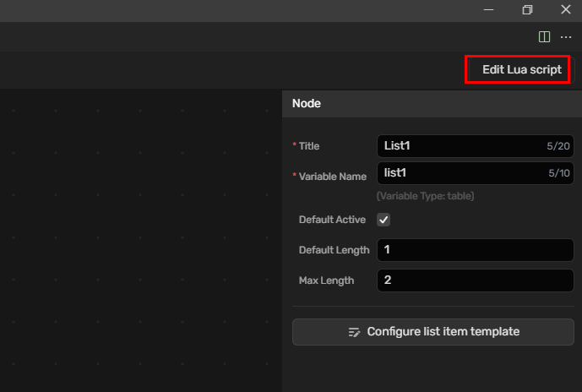Open the more actions ellipsis menu
This screenshot has width=582, height=392.
click(x=566, y=36)
